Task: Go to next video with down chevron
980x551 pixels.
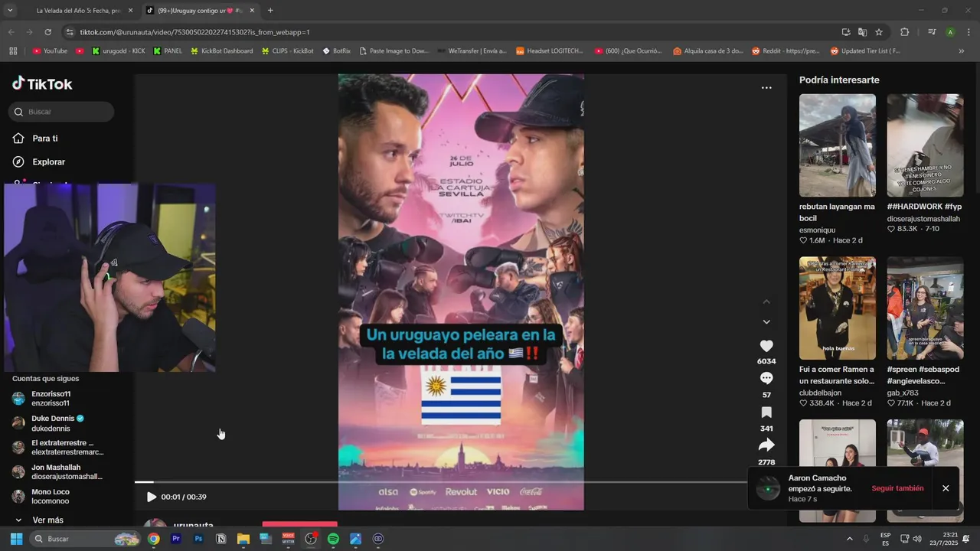Action: coord(766,321)
